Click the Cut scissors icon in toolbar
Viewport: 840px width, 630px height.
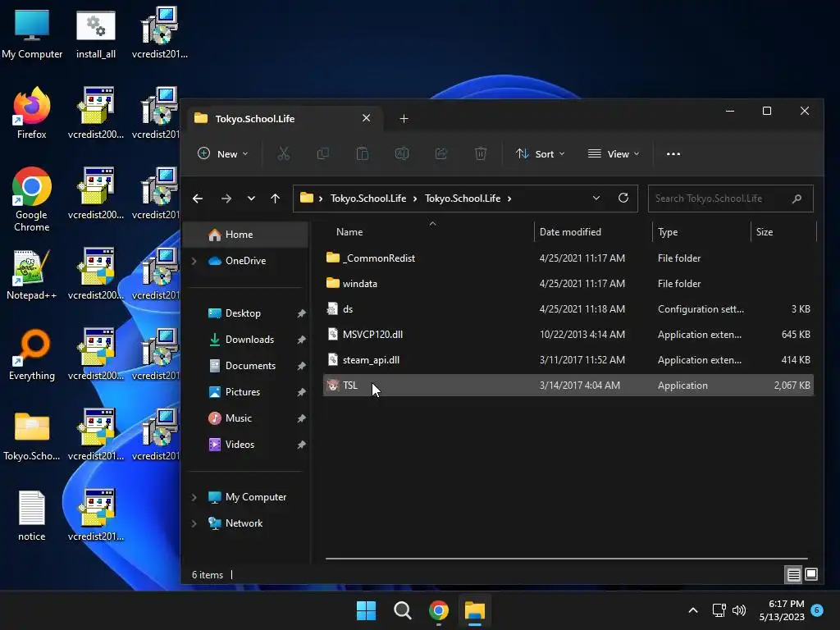pos(283,154)
